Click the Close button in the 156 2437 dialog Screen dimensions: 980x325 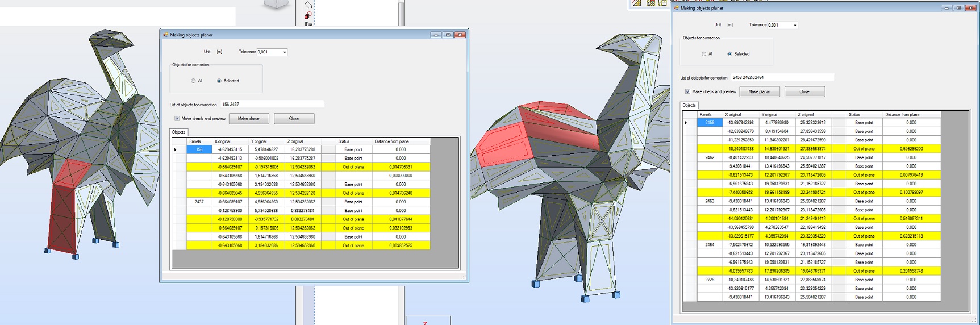pos(294,119)
